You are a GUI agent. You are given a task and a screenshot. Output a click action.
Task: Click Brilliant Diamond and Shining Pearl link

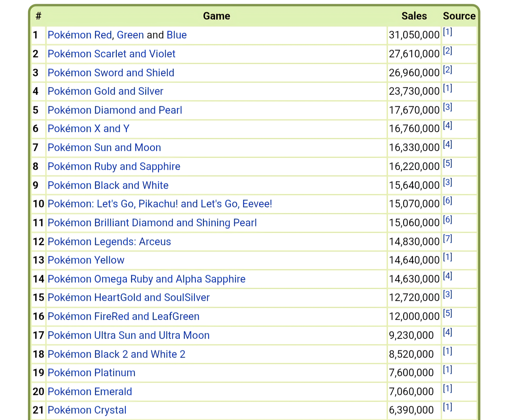pyautogui.click(x=152, y=223)
